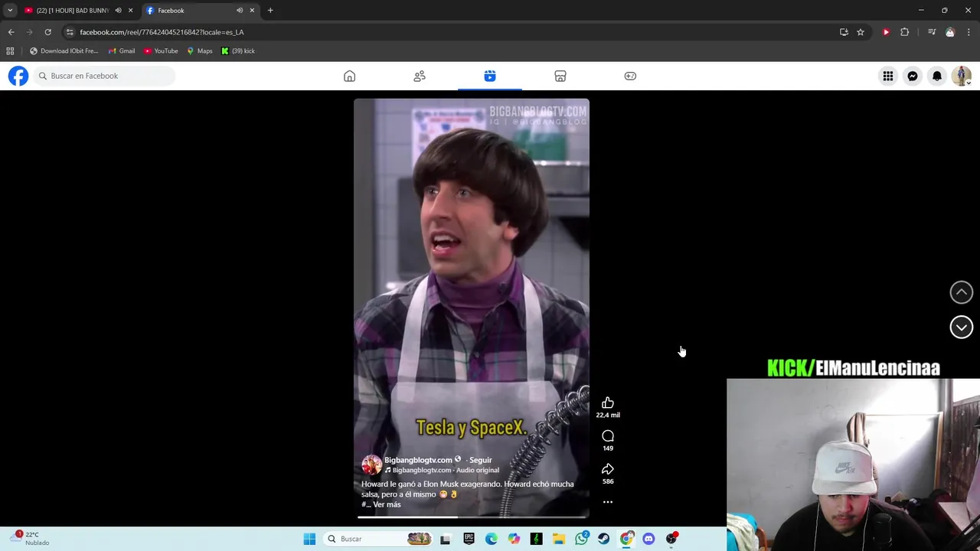Screen dimensions: 980x551
Task: Open the bookmarks apps grid icon
Action: click(x=10, y=51)
